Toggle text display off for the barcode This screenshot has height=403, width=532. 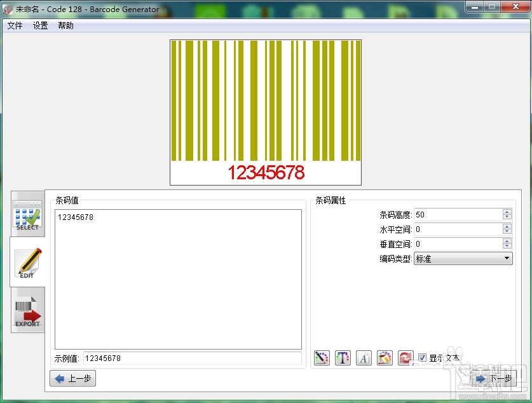pos(421,358)
